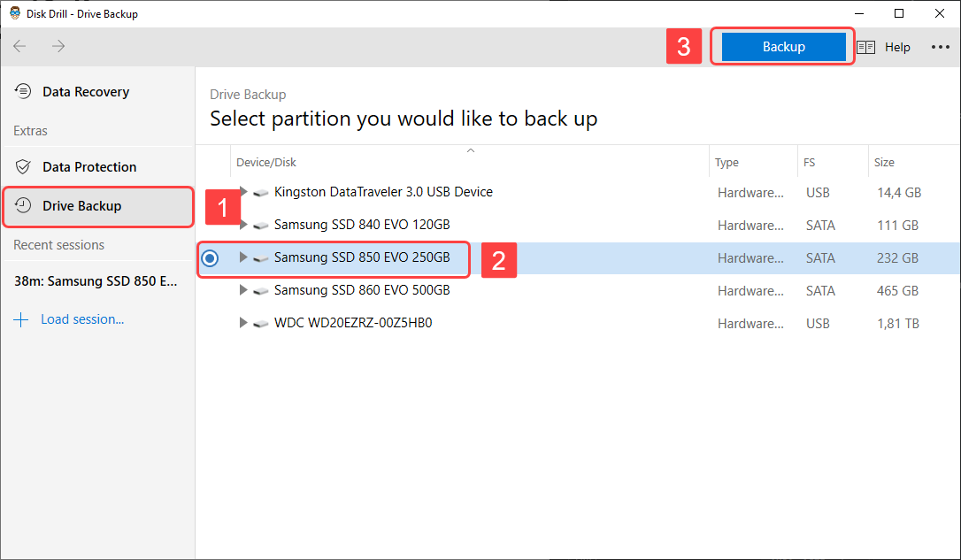
Task: Click the blue Backup button
Action: pyautogui.click(x=783, y=47)
